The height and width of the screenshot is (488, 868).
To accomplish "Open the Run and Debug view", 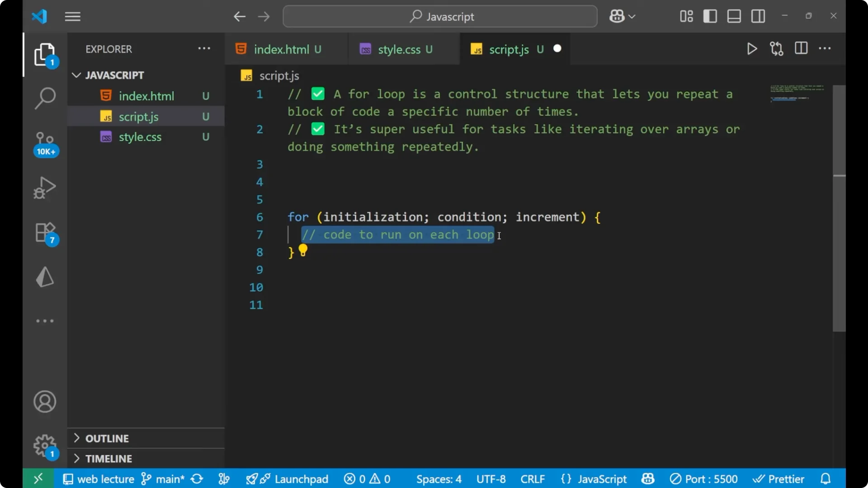I will tap(45, 188).
